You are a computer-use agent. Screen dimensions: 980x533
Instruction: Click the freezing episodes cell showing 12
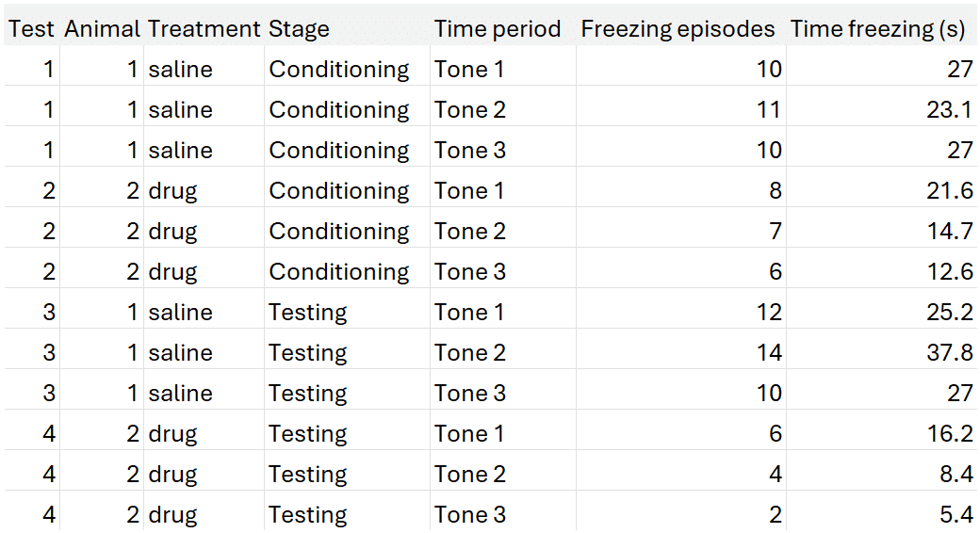(x=769, y=313)
